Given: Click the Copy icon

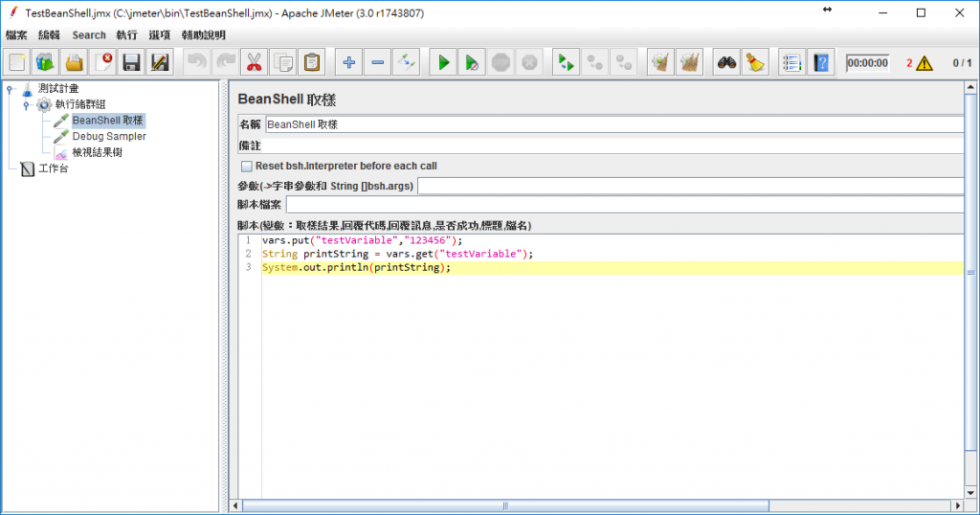Looking at the screenshot, I should click(x=283, y=62).
